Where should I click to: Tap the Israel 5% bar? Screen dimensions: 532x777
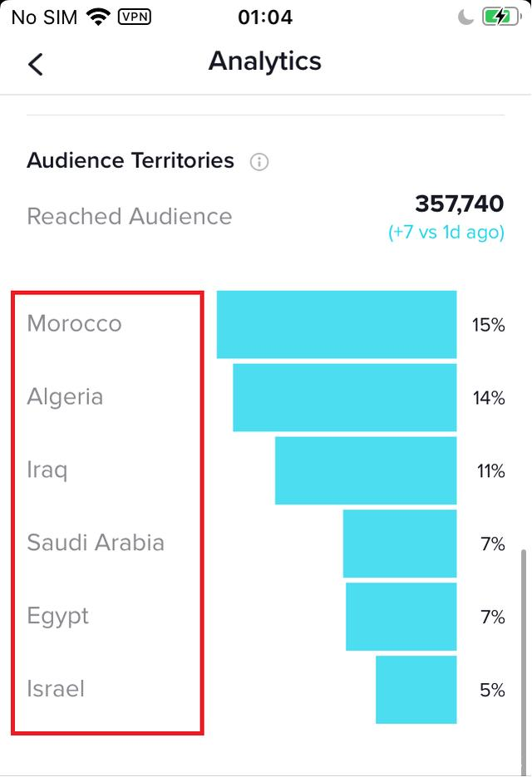point(416,690)
